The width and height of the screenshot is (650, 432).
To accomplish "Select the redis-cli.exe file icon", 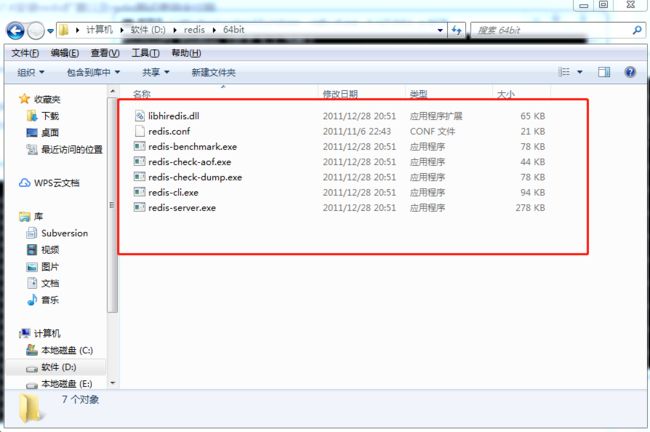I will [x=140, y=192].
